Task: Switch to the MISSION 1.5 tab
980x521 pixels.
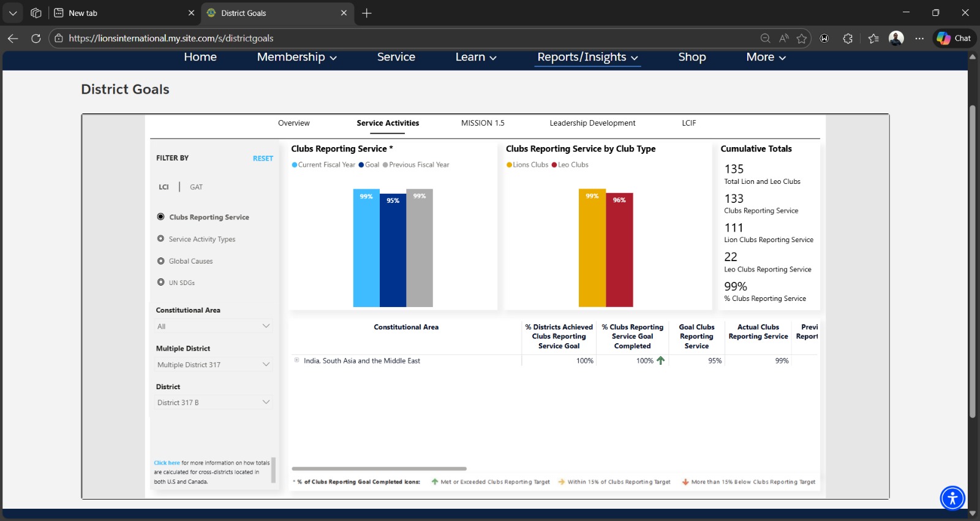Action: point(483,123)
